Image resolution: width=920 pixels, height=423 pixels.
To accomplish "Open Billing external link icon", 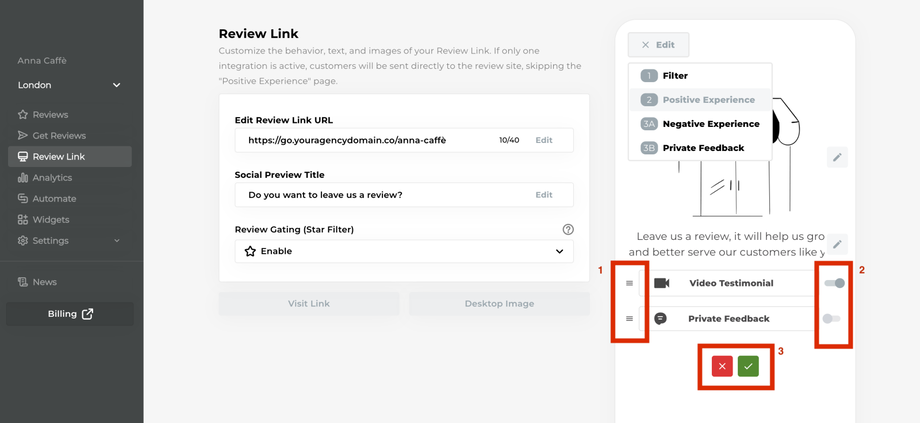I will (x=88, y=314).
